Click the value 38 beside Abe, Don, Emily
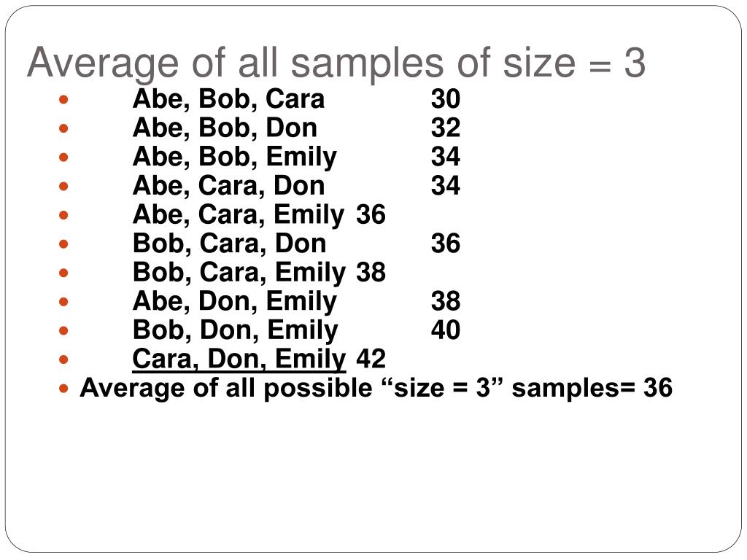 point(446,301)
